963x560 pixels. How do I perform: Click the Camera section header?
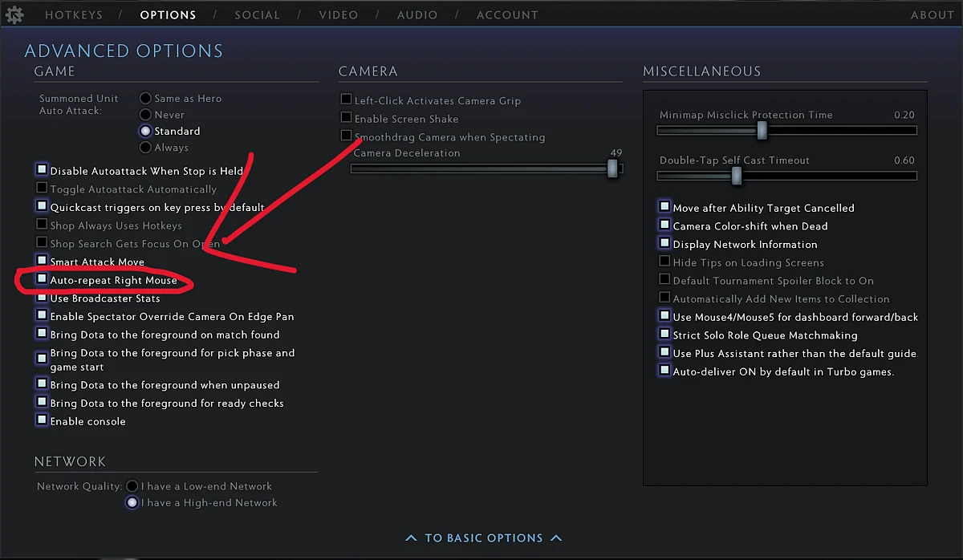click(368, 71)
